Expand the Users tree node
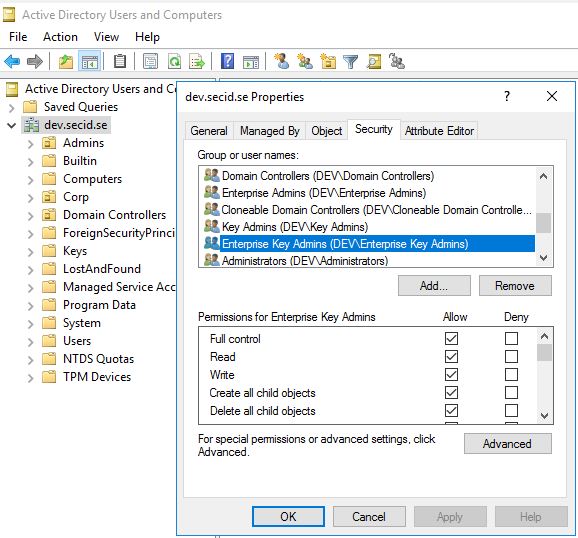This screenshot has height=538, width=578. click(x=31, y=342)
